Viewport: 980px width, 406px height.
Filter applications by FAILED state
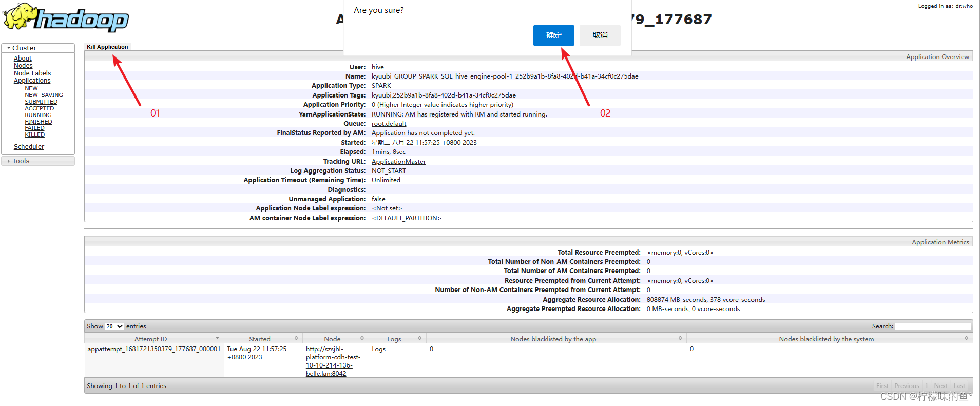coord(35,128)
